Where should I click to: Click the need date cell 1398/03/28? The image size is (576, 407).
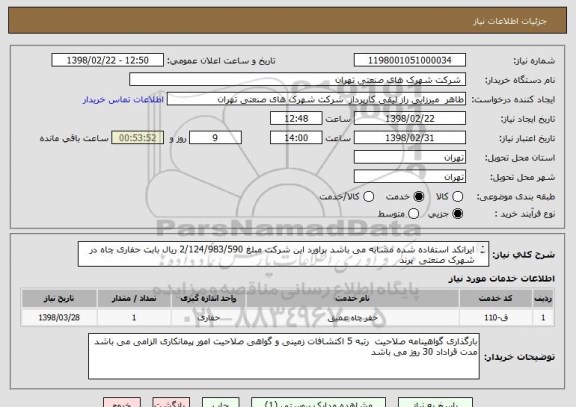(x=59, y=317)
